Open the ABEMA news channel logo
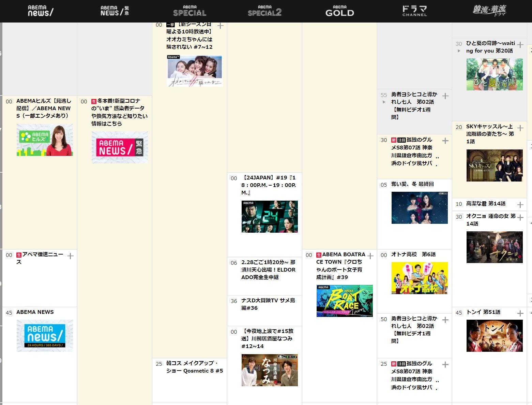This screenshot has height=405, width=532. click(x=40, y=11)
